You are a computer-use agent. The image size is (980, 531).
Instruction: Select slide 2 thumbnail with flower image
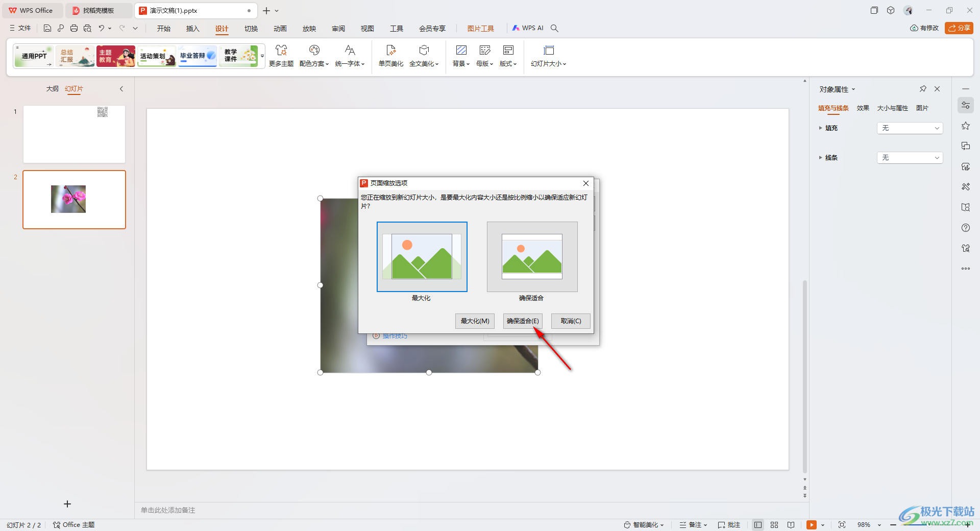(x=75, y=200)
